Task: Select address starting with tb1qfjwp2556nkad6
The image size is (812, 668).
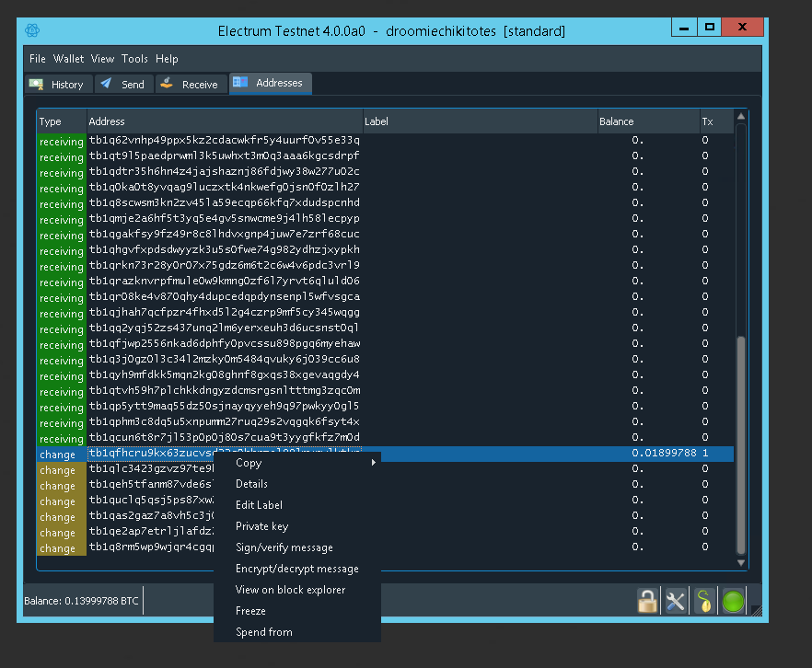Action: (x=225, y=343)
